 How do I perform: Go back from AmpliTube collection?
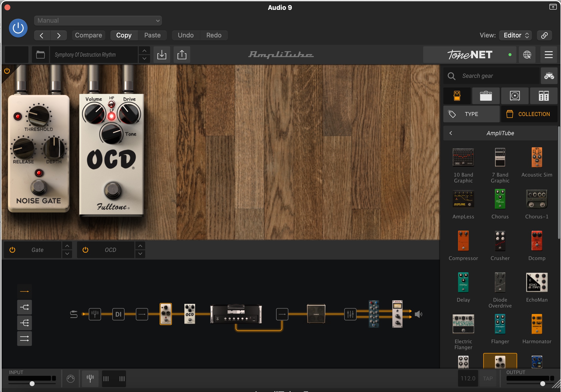[451, 133]
